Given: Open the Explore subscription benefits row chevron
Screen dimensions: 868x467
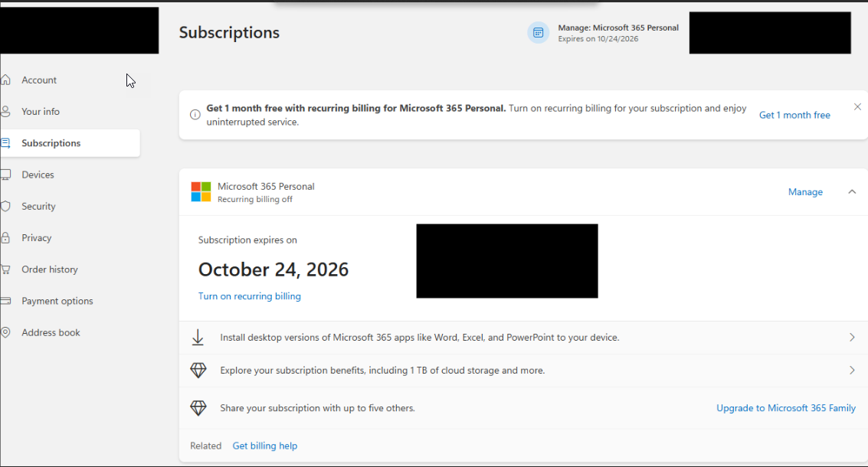Looking at the screenshot, I should click(852, 371).
